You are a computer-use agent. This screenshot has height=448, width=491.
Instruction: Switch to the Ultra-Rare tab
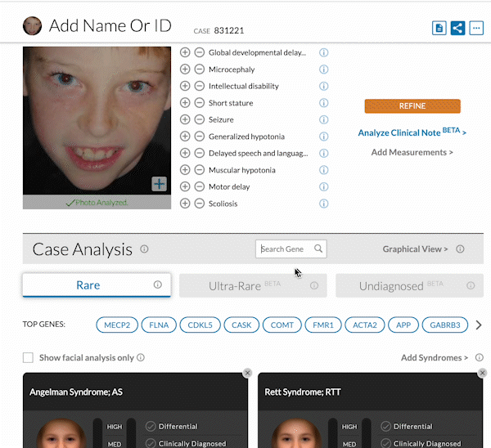(253, 285)
